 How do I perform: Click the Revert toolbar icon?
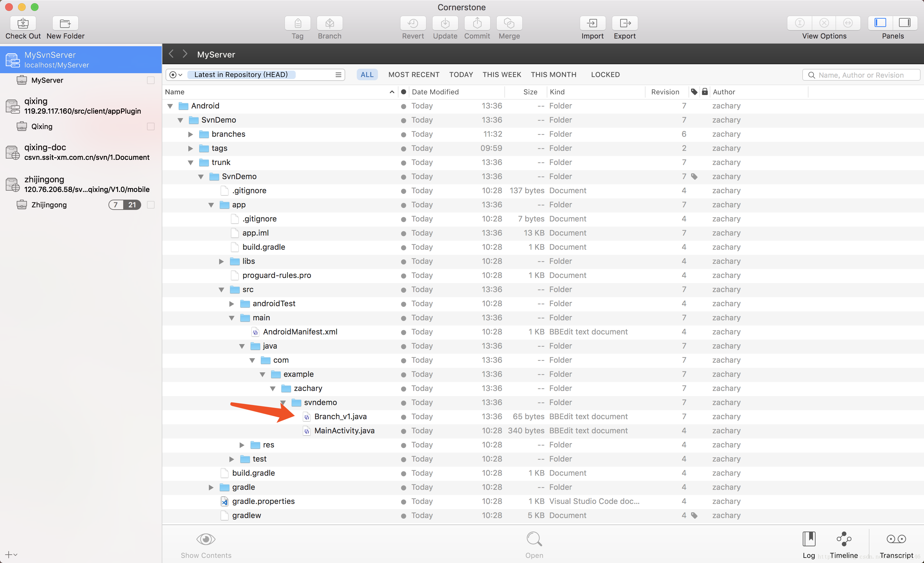(413, 23)
